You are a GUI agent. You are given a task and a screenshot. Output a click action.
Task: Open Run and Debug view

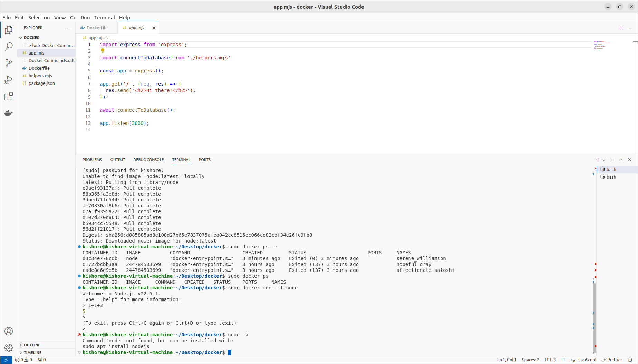click(x=9, y=80)
